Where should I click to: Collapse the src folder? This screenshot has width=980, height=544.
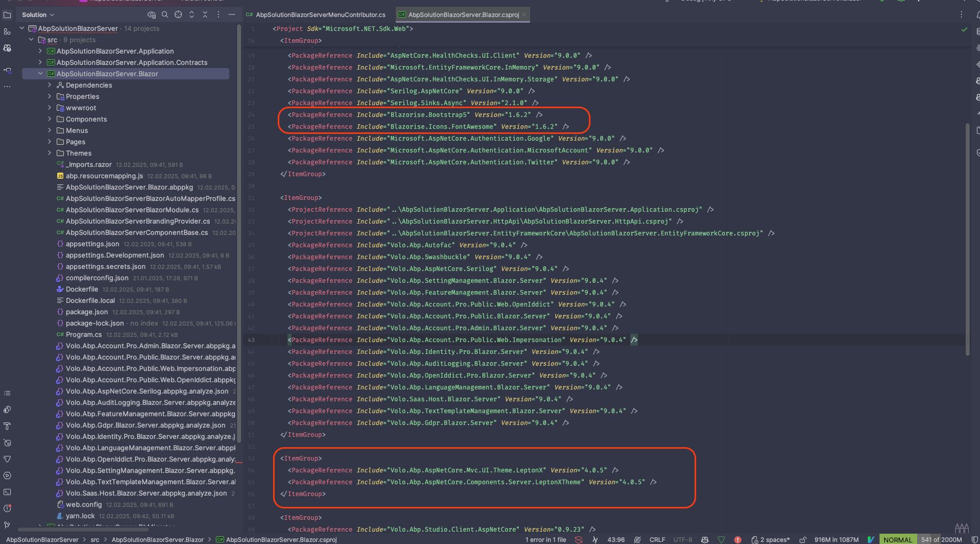pyautogui.click(x=31, y=40)
